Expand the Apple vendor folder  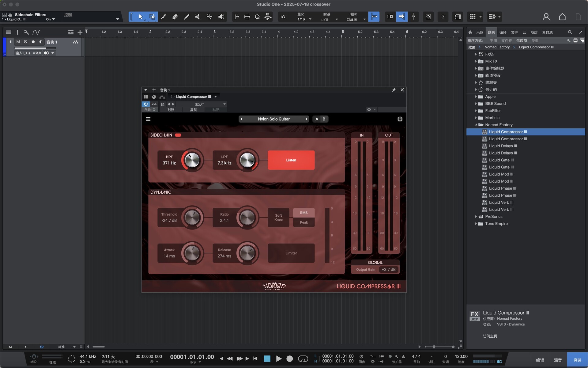coord(476,97)
